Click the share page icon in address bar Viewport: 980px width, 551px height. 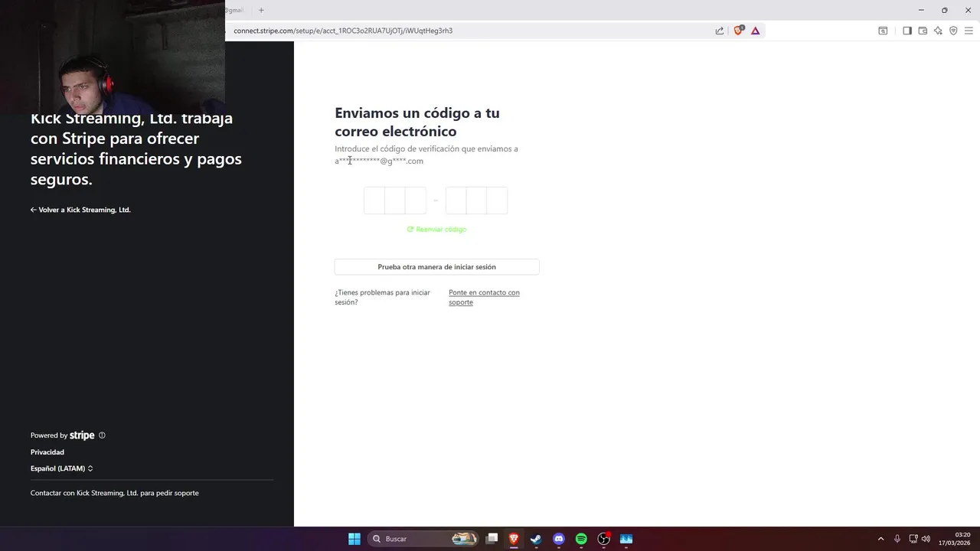(720, 31)
